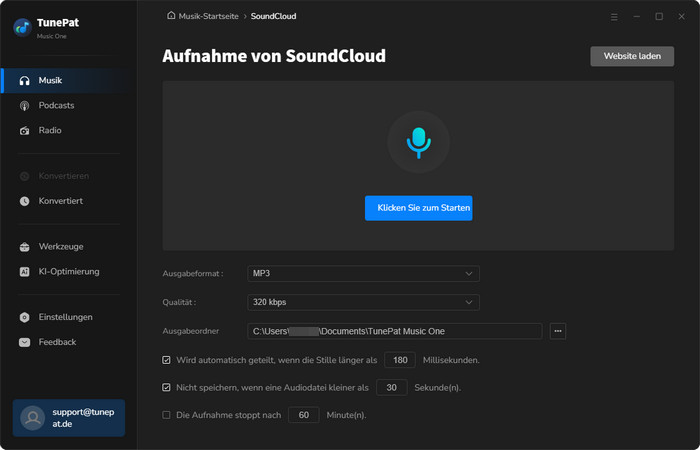
Task: Click the toolbox icon beside Werkzeuge
Action: pos(25,247)
